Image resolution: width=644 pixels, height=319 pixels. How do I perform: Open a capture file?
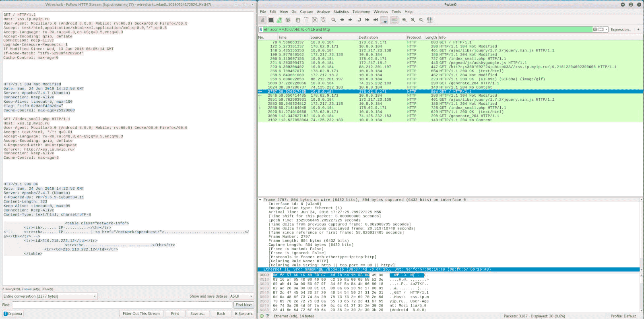(x=298, y=20)
